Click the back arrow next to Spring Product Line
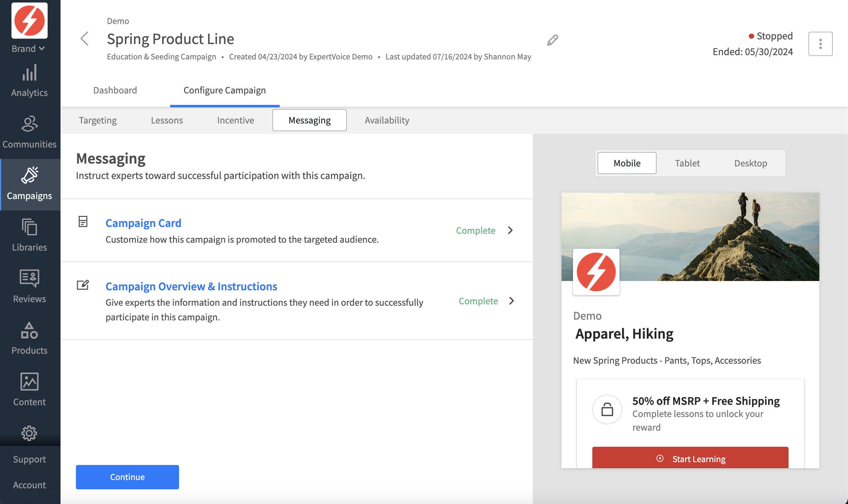The width and height of the screenshot is (848, 504). click(85, 39)
